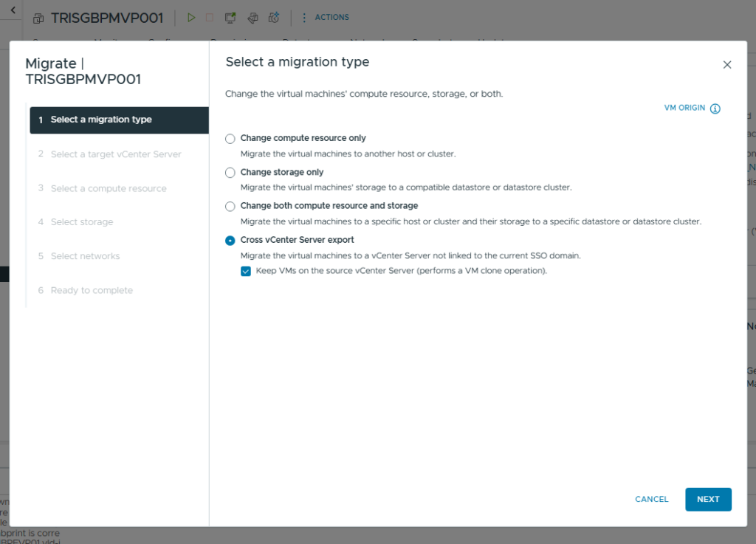Click the VM Origin link
The height and width of the screenshot is (544, 756).
(684, 108)
